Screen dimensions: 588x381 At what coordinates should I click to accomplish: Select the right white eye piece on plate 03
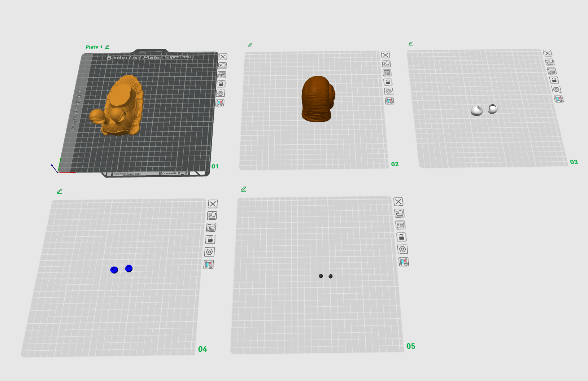tap(493, 108)
